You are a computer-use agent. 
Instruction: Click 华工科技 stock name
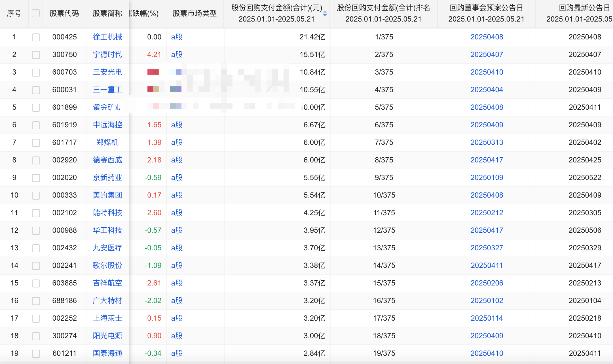(x=107, y=230)
